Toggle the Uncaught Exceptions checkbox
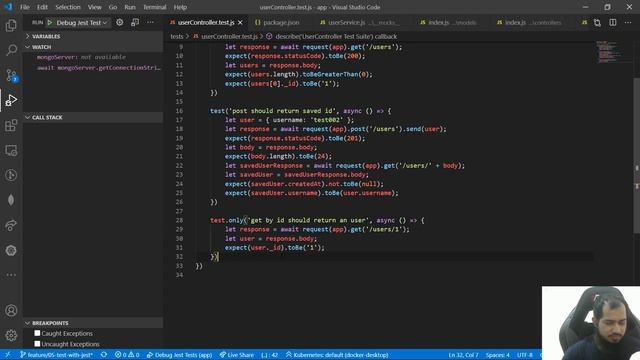640x360 pixels. tap(37, 344)
